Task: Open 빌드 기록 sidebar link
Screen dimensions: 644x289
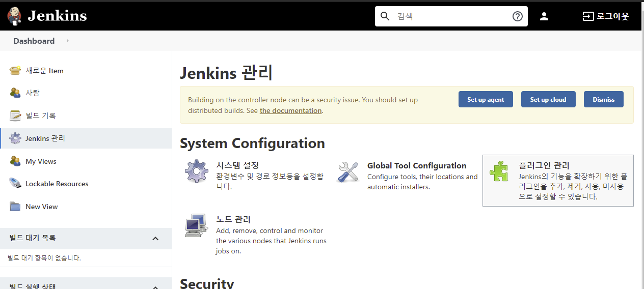Action: (41, 115)
